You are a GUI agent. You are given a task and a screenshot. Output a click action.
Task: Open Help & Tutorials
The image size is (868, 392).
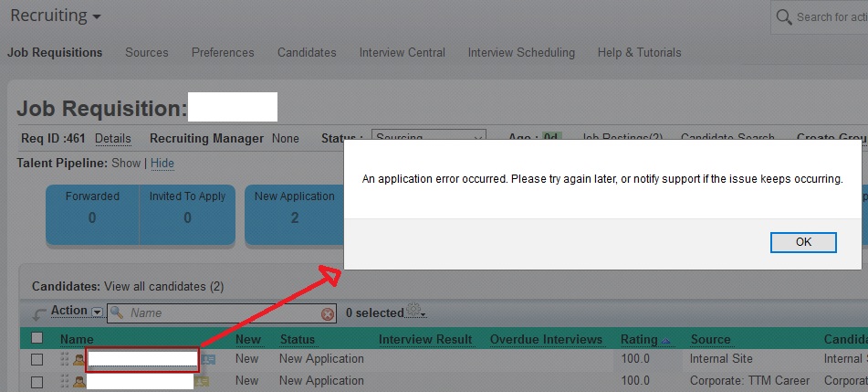pyautogui.click(x=640, y=53)
